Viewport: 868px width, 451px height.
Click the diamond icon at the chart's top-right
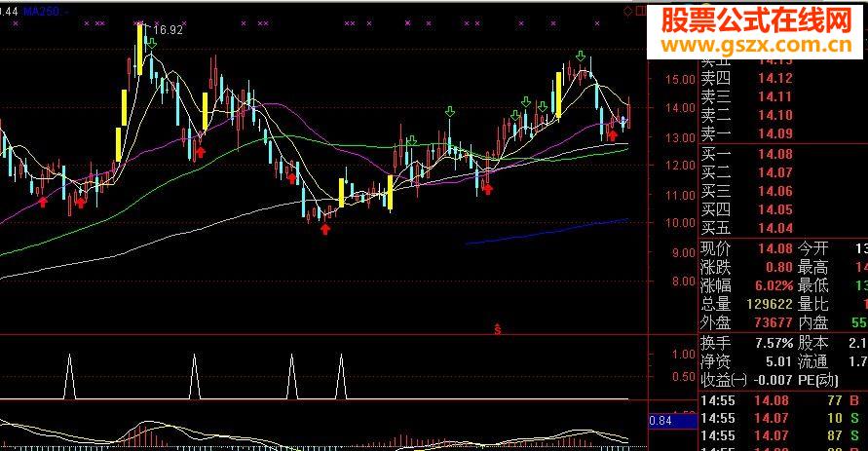627,11
